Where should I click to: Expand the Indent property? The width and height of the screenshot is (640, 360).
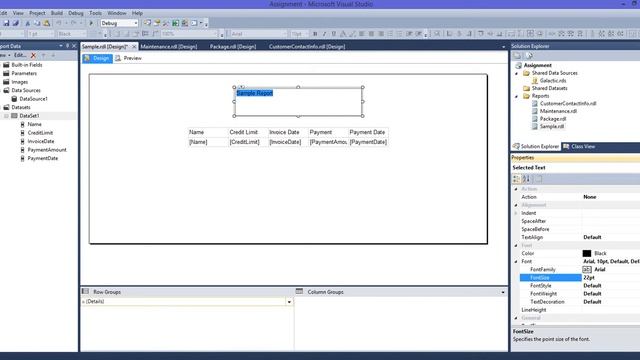(516, 213)
